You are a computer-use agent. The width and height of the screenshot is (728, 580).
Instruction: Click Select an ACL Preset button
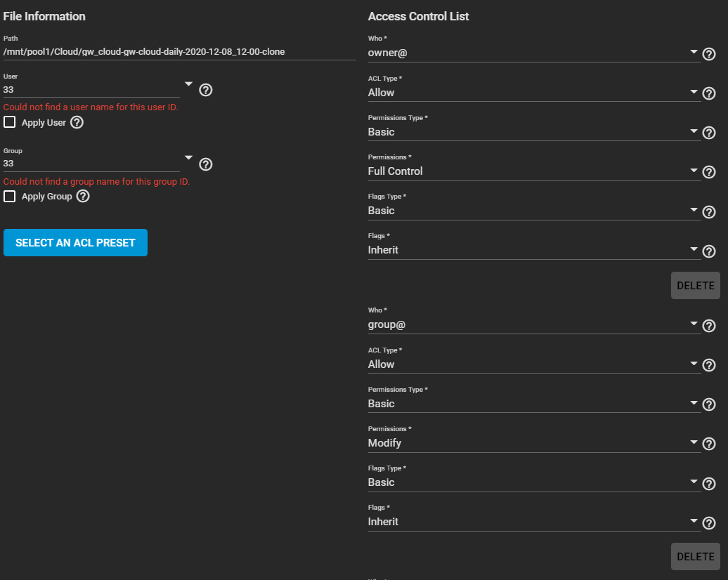(75, 243)
